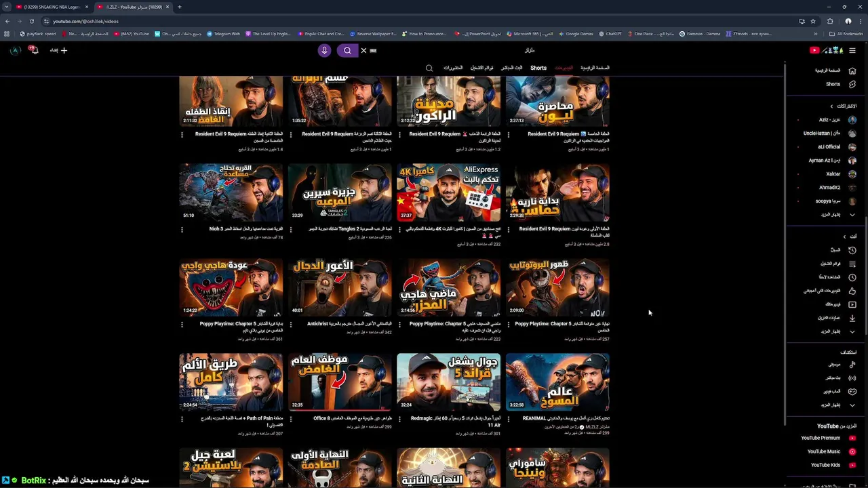Open options menu for Tangles 2 video

click(x=291, y=230)
